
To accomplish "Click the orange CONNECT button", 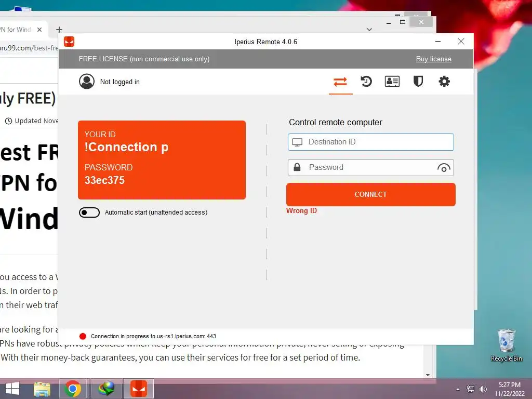I will pos(371,194).
